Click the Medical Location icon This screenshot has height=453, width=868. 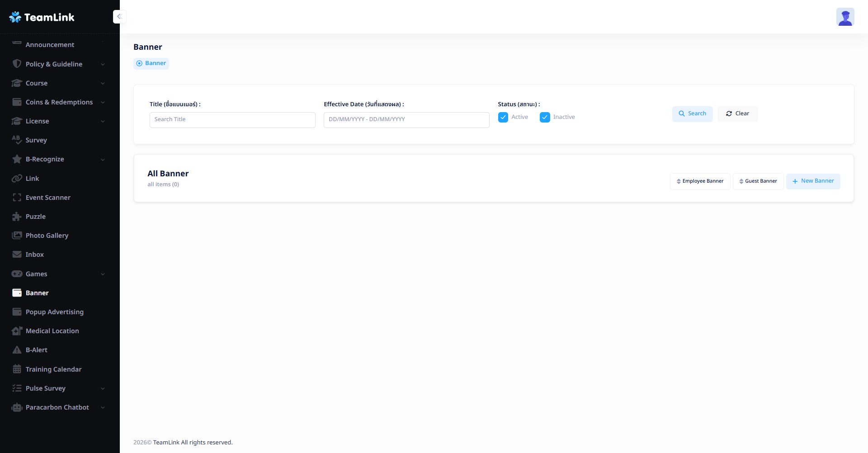17,331
